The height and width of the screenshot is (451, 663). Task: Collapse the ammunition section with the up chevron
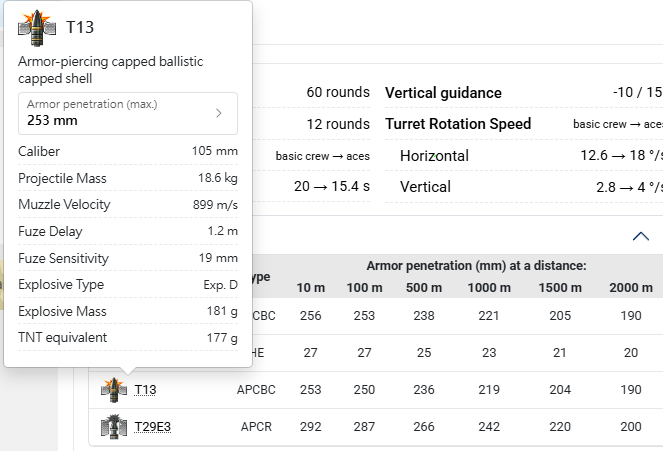click(641, 236)
